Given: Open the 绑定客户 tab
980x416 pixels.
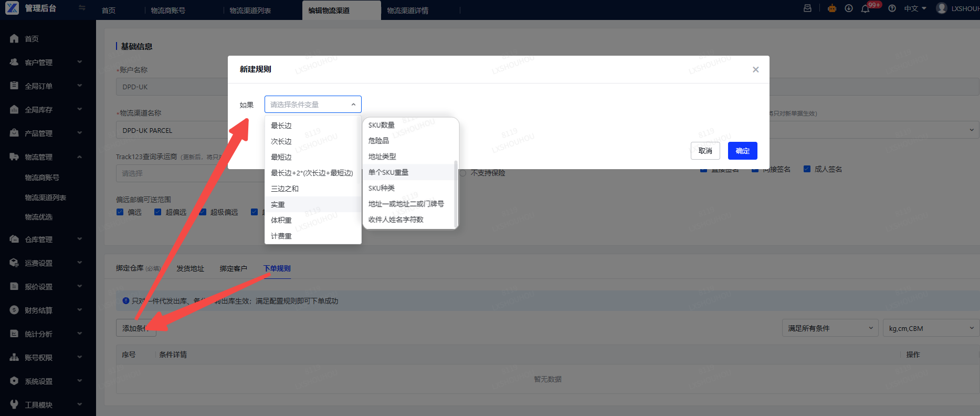Looking at the screenshot, I should click(x=234, y=268).
